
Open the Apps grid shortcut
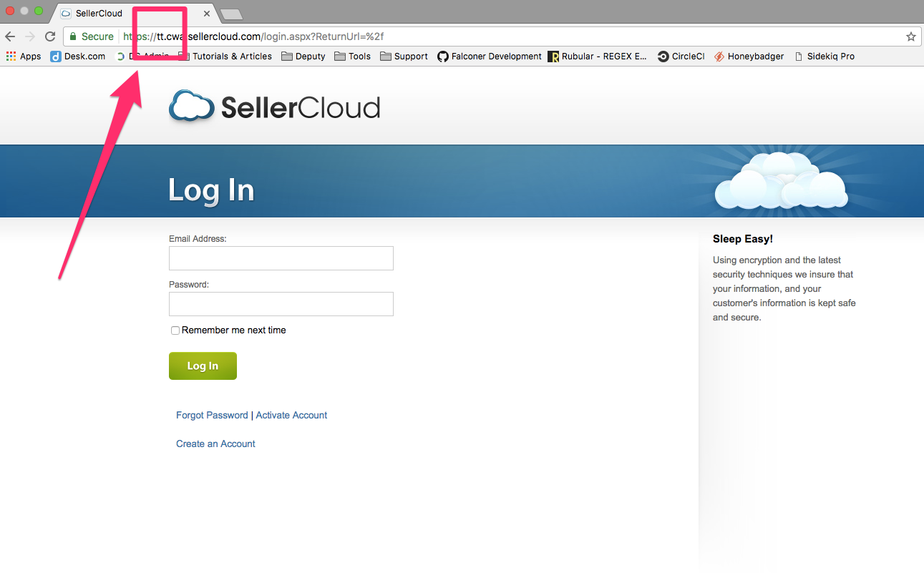[x=24, y=57]
